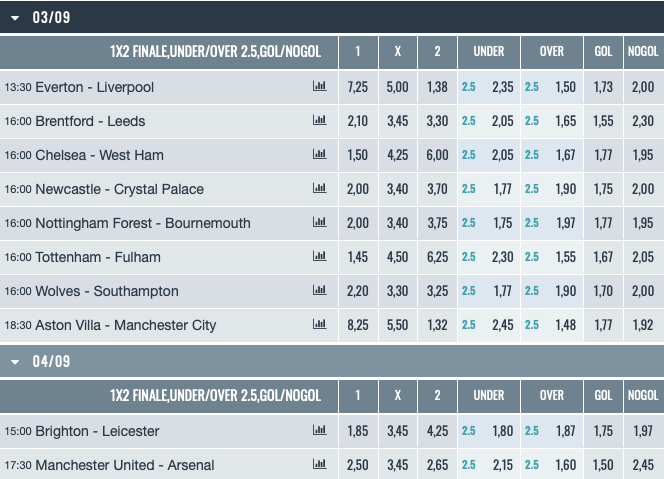View statistics icon for Brighton - Leicester

[320, 431]
